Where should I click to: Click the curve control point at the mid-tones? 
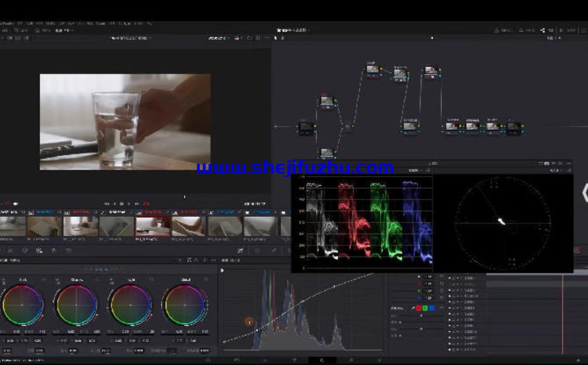303,302
